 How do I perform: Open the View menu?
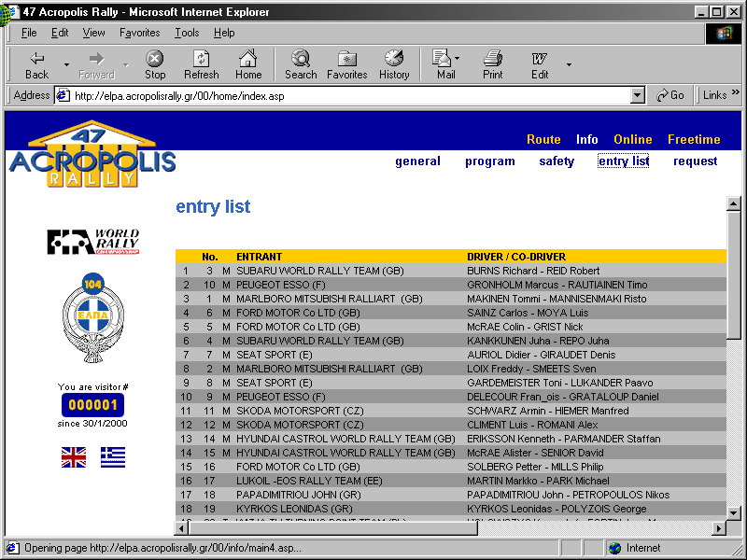point(93,33)
